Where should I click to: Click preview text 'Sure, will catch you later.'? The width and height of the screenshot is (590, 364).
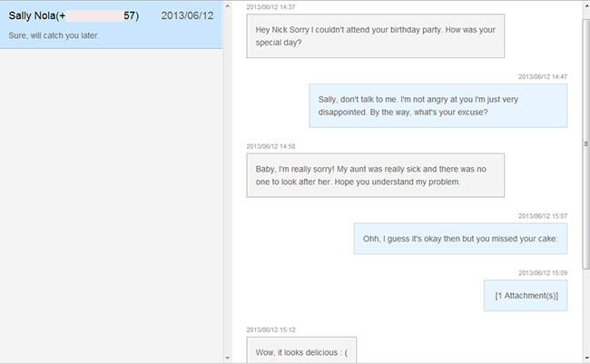(x=54, y=36)
